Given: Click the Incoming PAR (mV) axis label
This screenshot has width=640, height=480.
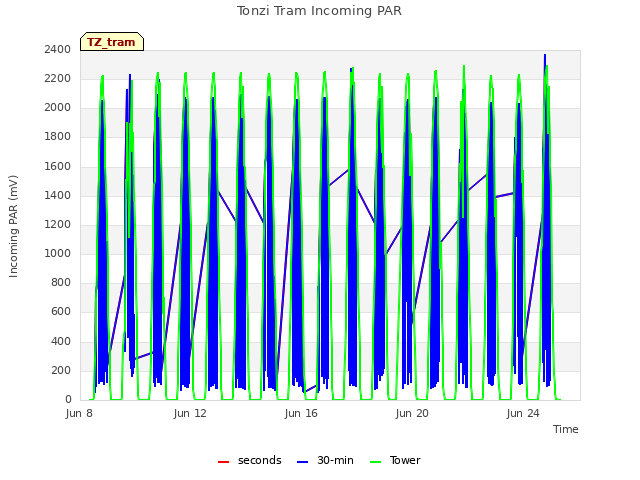Looking at the screenshot, I should (13, 227).
